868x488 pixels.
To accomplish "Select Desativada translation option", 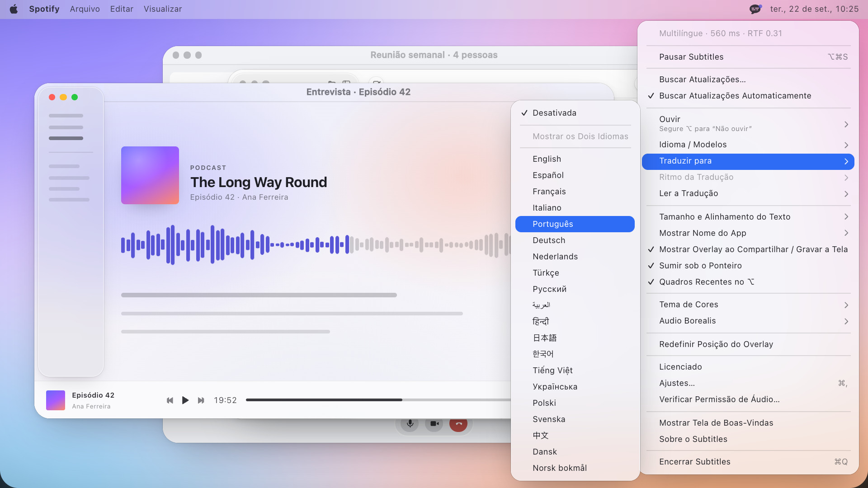I will [575, 113].
